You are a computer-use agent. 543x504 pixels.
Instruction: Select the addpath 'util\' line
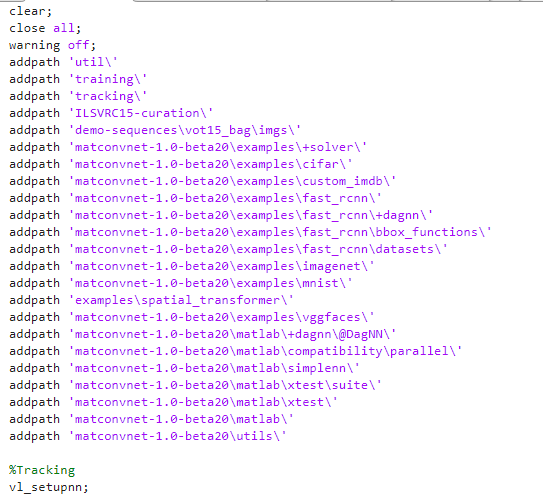click(x=63, y=62)
